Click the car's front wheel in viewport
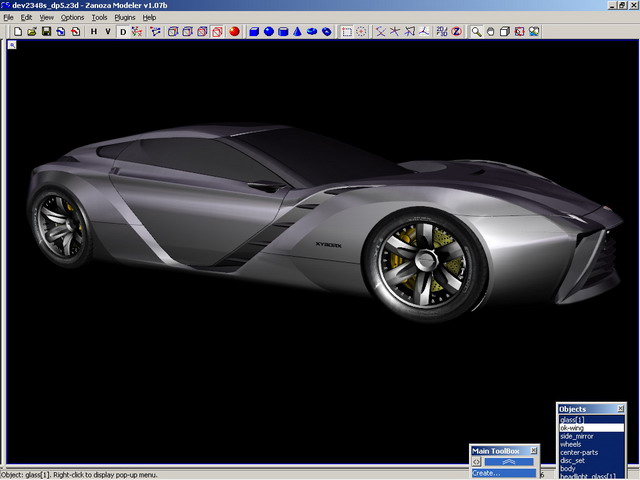 424,256
